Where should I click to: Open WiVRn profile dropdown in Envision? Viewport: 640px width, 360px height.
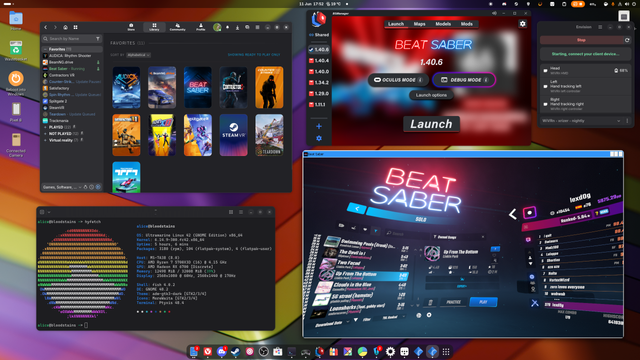pos(581,121)
